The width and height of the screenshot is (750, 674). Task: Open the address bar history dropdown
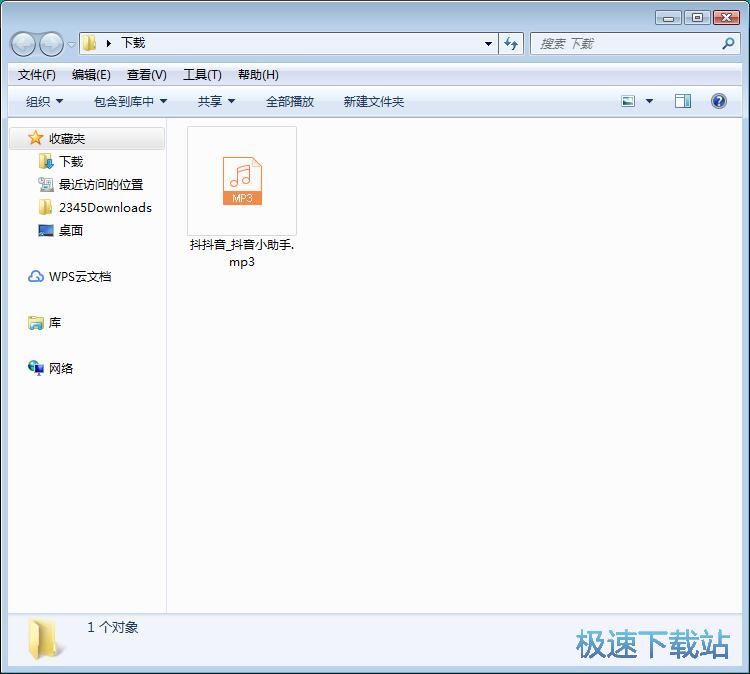point(488,44)
